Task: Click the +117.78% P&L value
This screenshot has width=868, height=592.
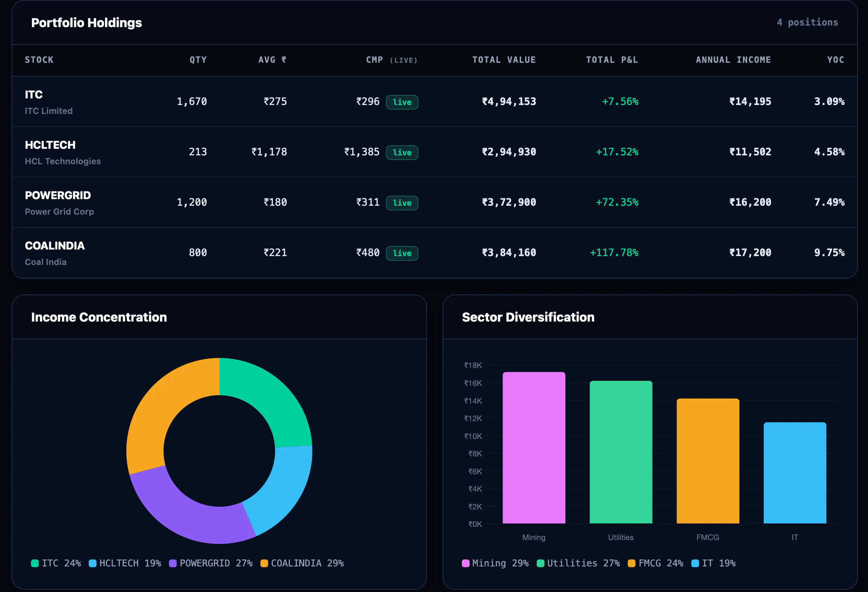Action: (614, 253)
